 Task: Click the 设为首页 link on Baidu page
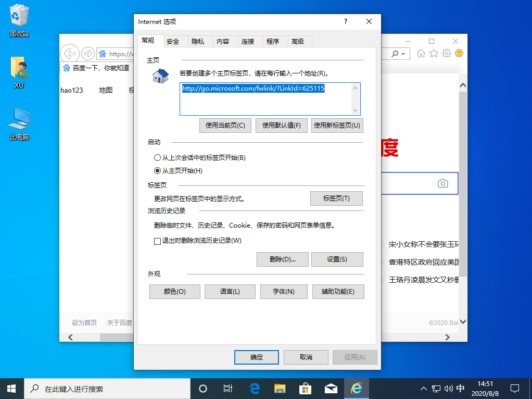84,322
